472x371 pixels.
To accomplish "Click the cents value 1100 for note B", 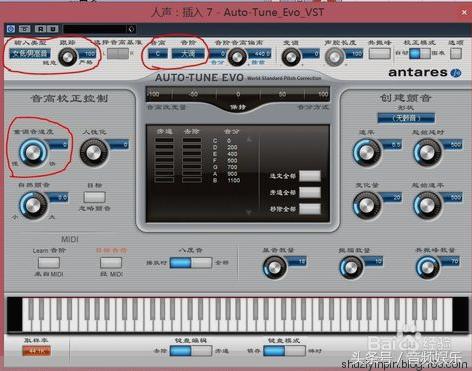I will click(234, 180).
